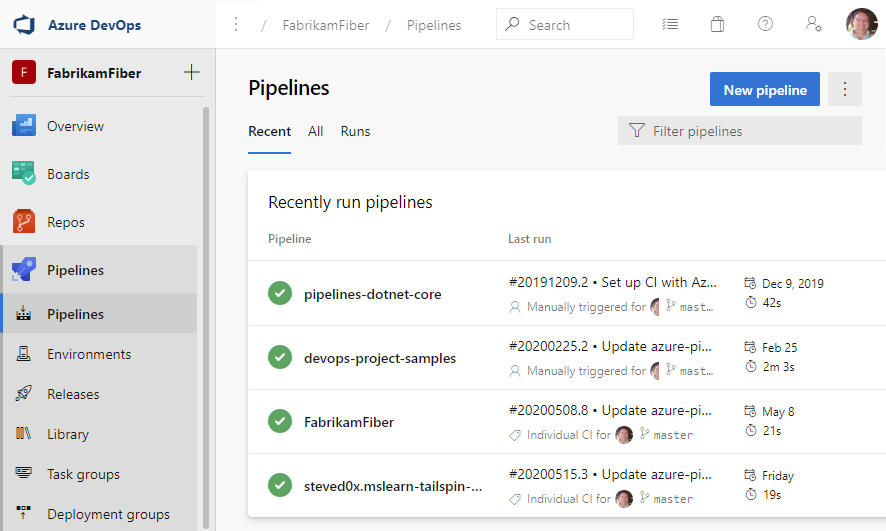
Task: Click the New pipeline button
Action: [765, 89]
